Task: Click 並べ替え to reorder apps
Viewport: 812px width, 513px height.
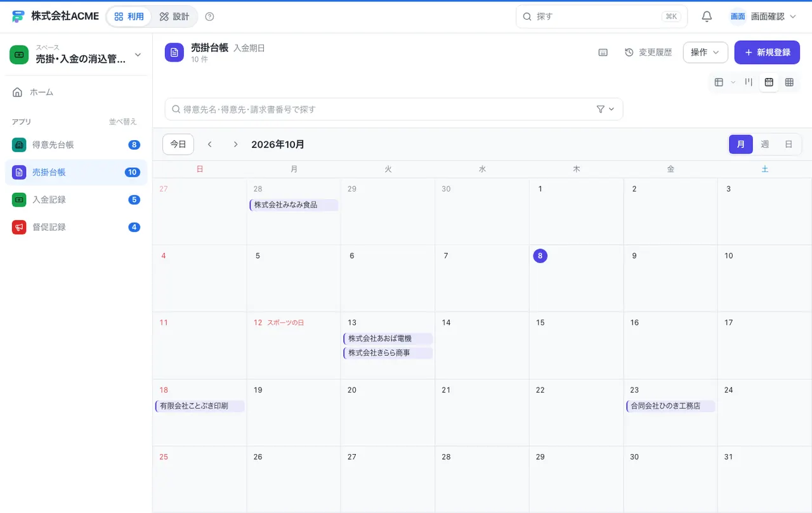Action: tap(123, 122)
